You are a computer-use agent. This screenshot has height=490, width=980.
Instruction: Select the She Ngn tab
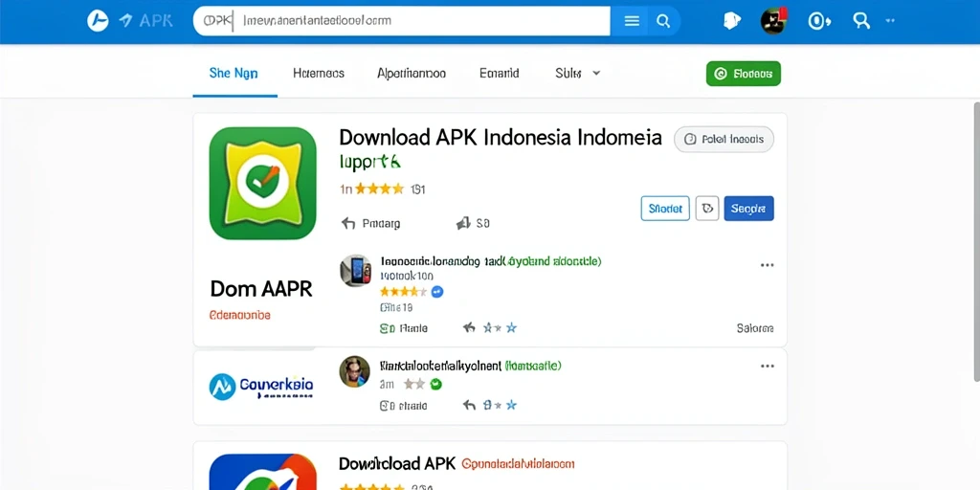click(234, 73)
